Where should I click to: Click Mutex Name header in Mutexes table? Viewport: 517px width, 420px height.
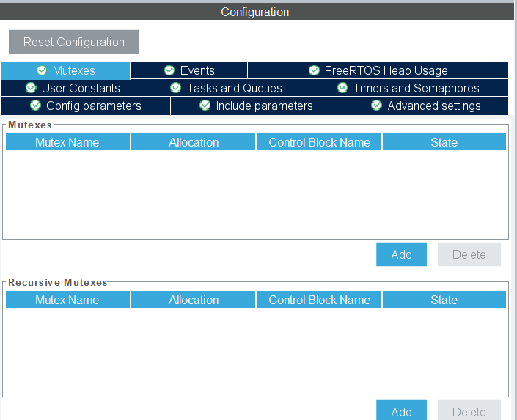pyautogui.click(x=67, y=142)
